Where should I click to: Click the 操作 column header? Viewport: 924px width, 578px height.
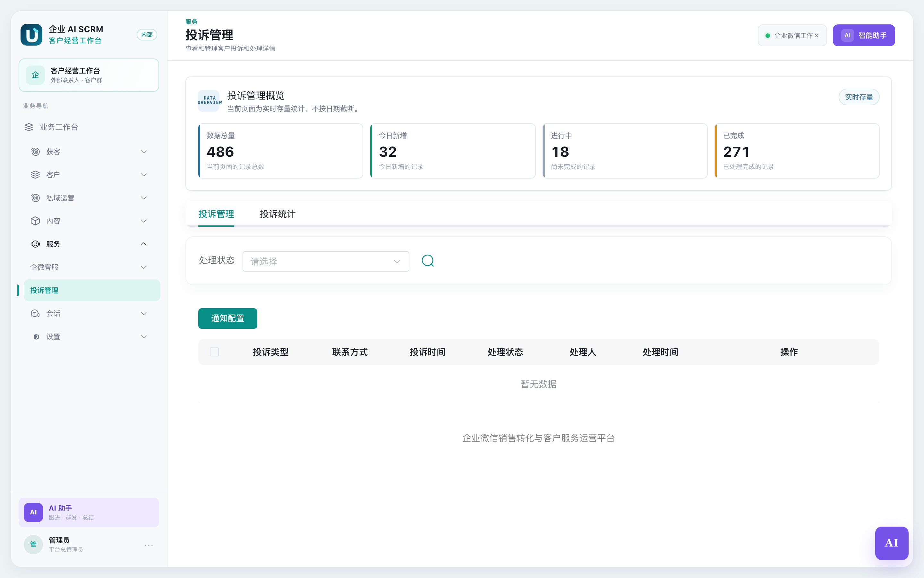pyautogui.click(x=789, y=352)
